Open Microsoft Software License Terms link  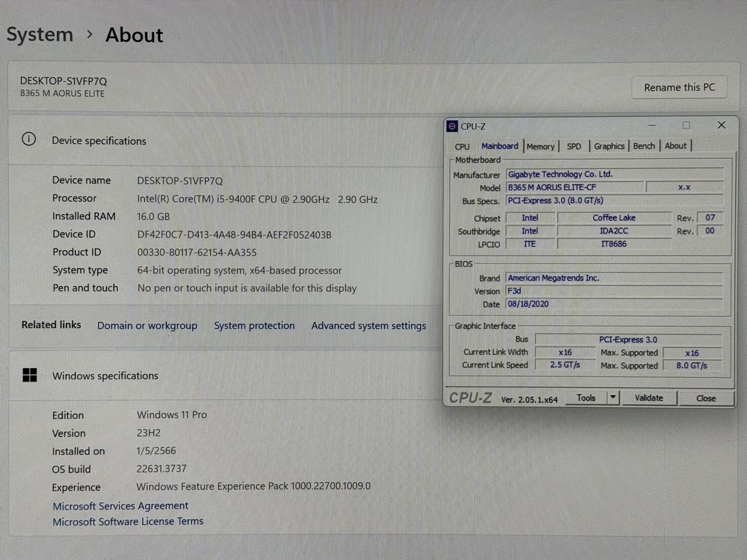coord(128,521)
